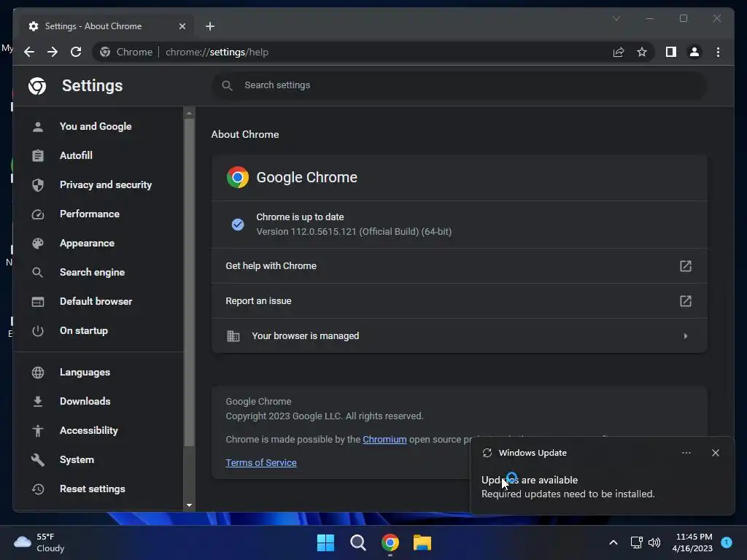This screenshot has width=747, height=560.
Task: Click the sidebar scrollbar up arrow
Action: [189, 113]
